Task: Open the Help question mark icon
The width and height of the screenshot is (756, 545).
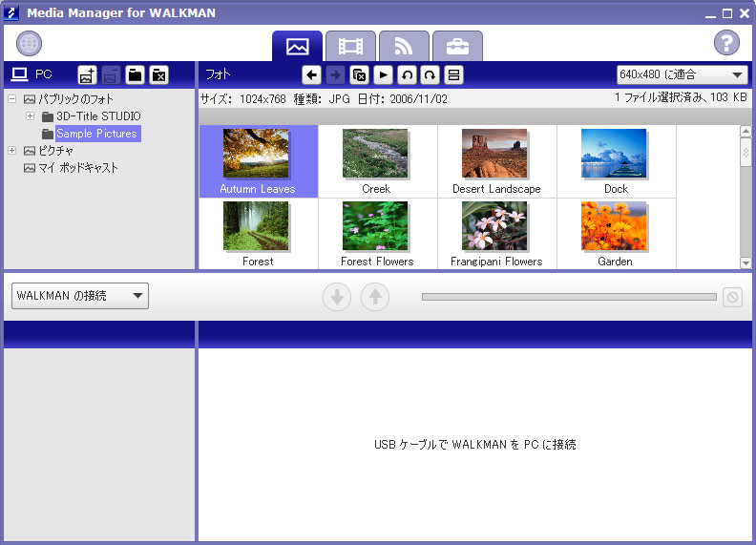Action: coord(726,43)
